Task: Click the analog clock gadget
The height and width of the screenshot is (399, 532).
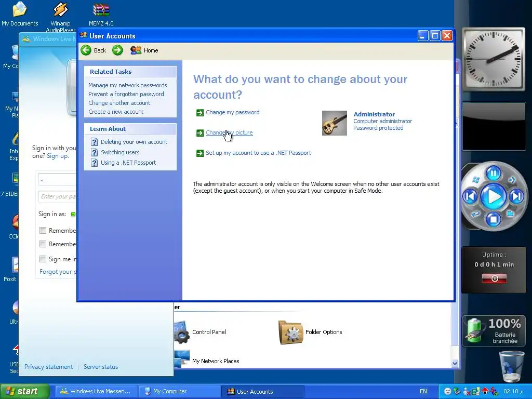Action: tap(494, 59)
